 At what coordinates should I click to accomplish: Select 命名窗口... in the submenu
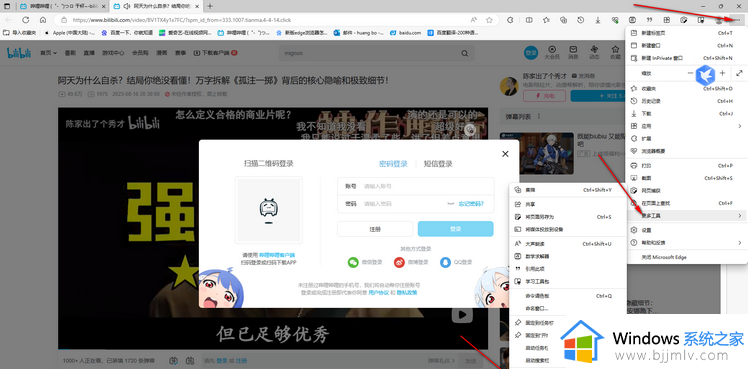568,308
